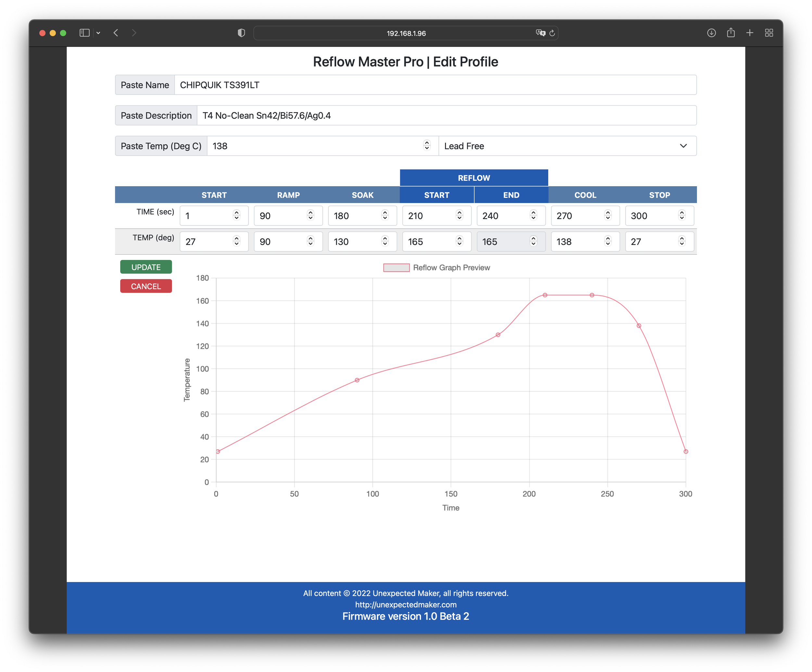Open a new browser tab
This screenshot has height=672, width=812.
(750, 33)
